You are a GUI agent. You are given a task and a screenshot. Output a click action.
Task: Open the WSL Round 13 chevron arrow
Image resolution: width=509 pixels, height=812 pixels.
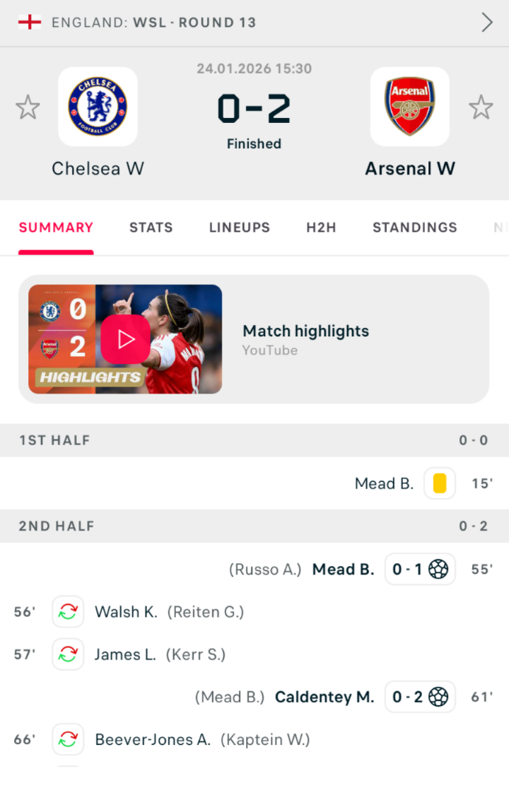pos(486,22)
